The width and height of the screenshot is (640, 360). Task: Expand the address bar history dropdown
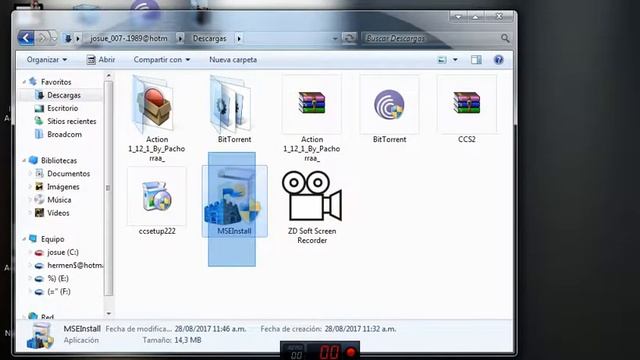(x=335, y=38)
